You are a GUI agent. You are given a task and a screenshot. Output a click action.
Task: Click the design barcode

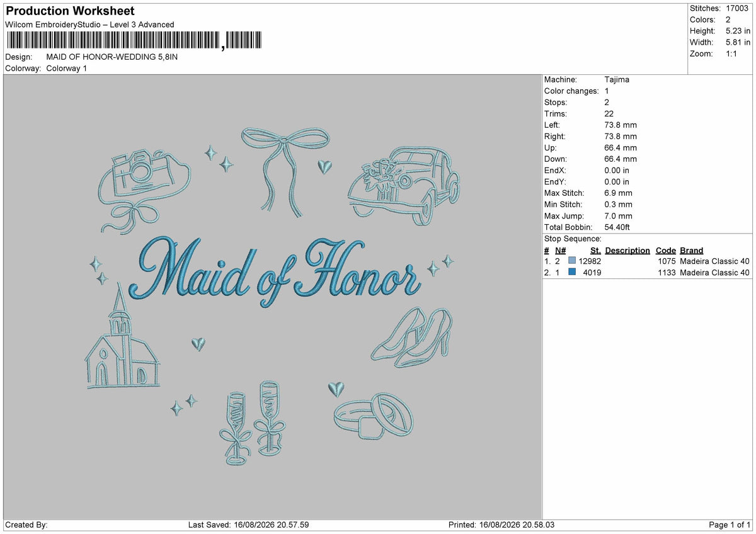point(134,41)
